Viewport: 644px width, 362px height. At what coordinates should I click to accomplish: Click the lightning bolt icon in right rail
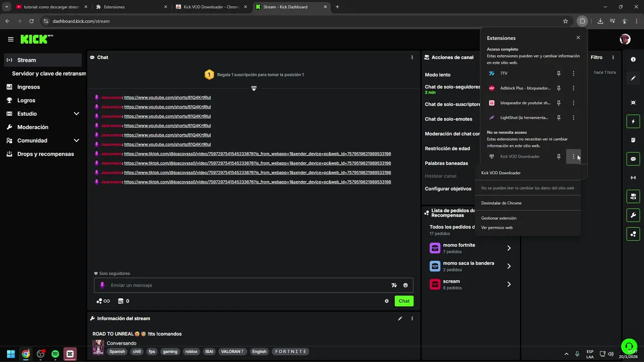point(633,121)
